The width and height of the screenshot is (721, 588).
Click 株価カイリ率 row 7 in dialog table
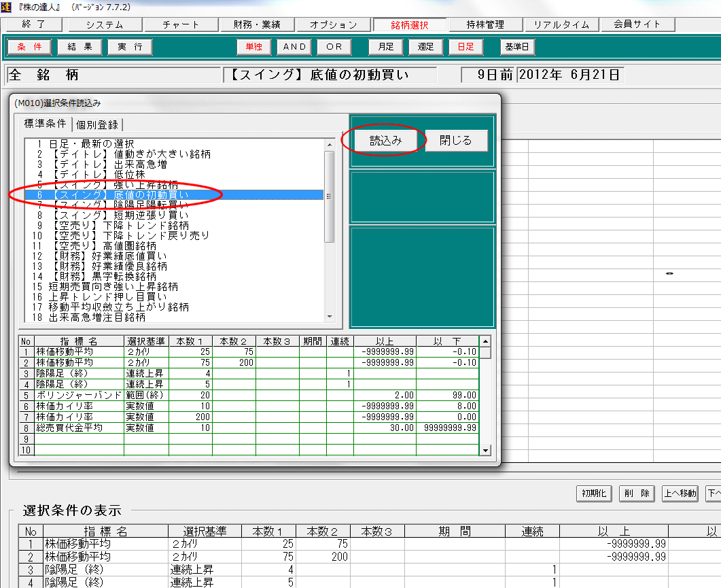tap(249, 417)
